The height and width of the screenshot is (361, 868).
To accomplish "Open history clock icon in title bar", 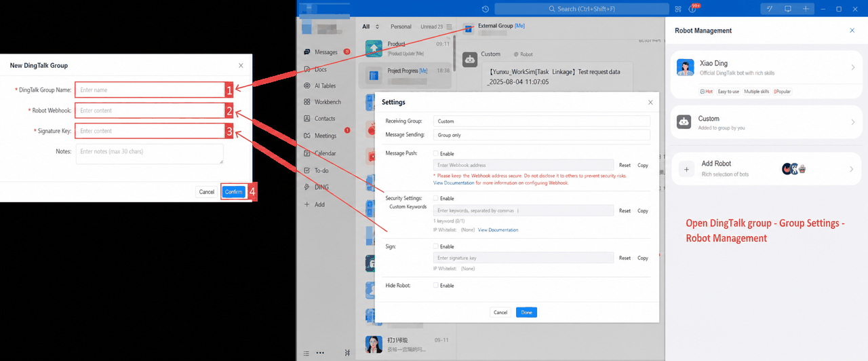I will [x=486, y=9].
